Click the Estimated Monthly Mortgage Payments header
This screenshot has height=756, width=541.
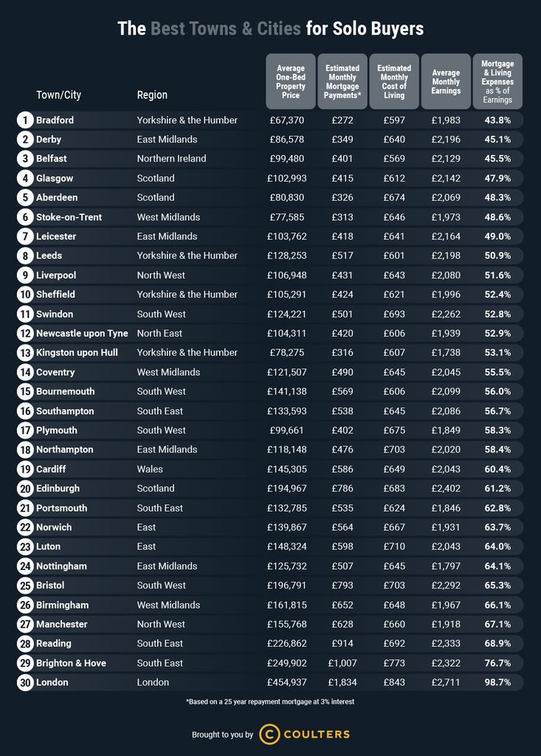pos(342,80)
